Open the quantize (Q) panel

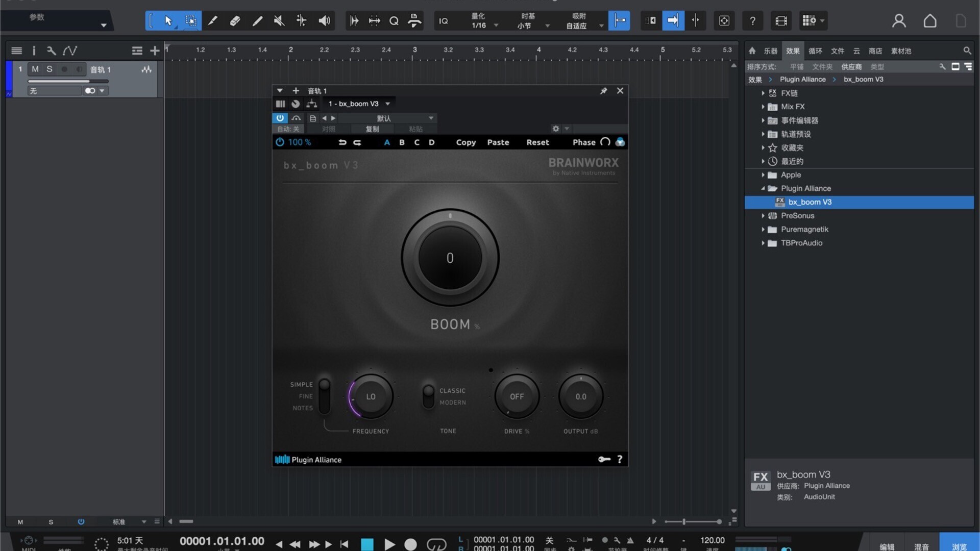click(x=394, y=21)
